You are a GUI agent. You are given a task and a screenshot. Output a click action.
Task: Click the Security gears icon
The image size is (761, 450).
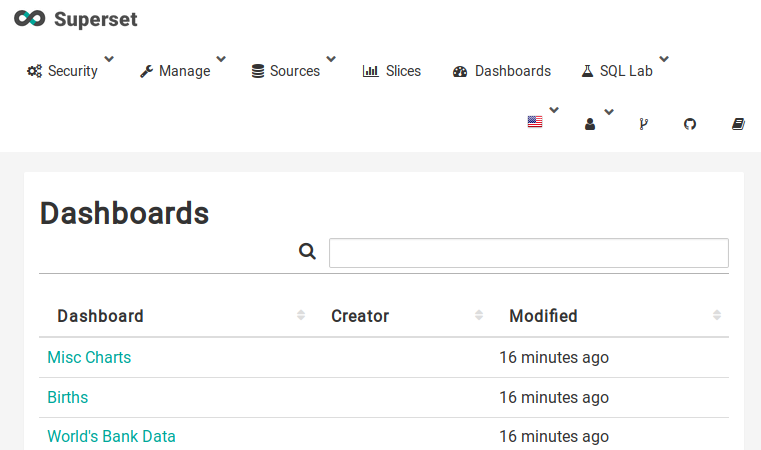(x=34, y=71)
